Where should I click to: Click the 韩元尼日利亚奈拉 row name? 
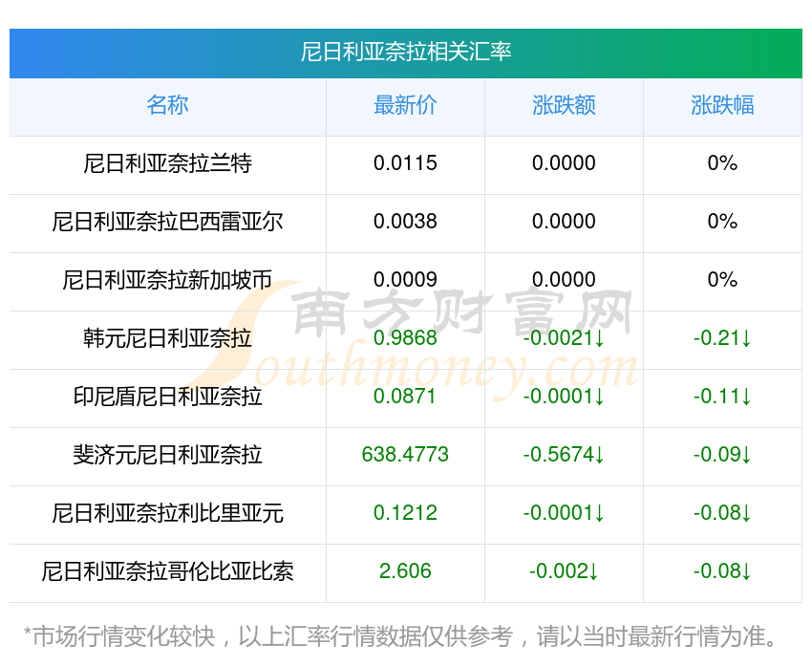167,338
